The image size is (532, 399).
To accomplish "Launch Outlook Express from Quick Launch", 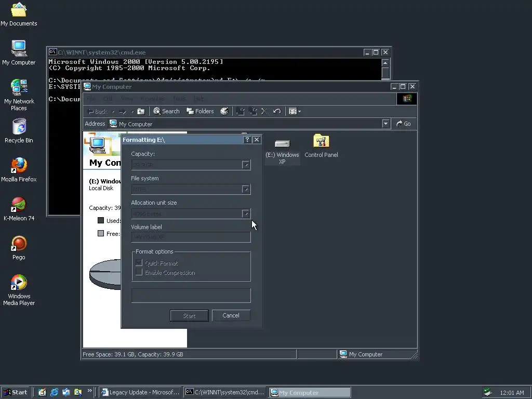I will tap(66, 392).
